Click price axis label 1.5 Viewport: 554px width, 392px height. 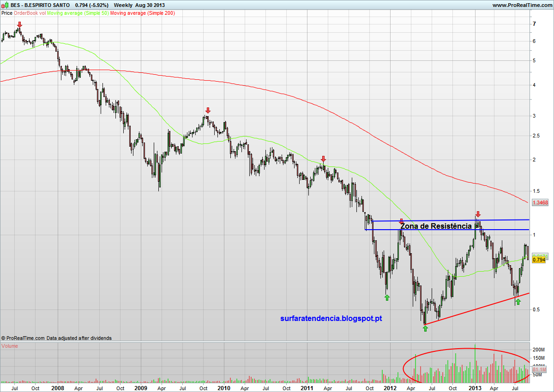(x=536, y=191)
